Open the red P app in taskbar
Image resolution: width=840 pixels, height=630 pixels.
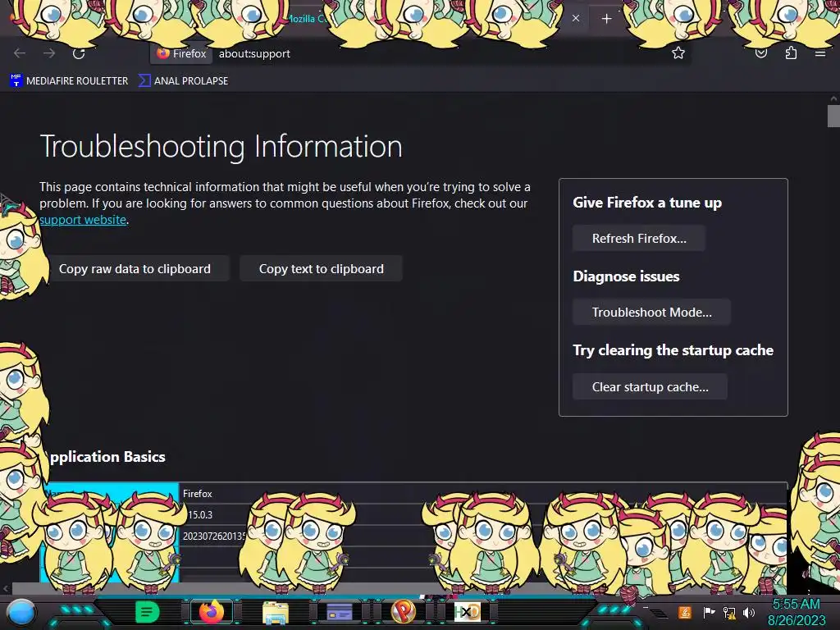[x=404, y=611]
